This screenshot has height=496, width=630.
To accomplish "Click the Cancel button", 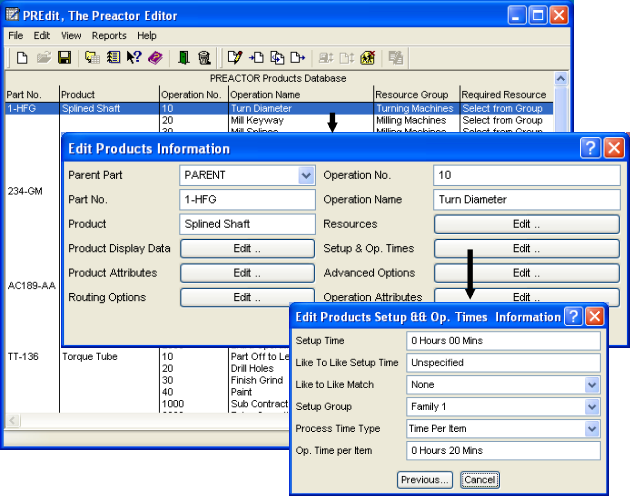I will 480,480.
